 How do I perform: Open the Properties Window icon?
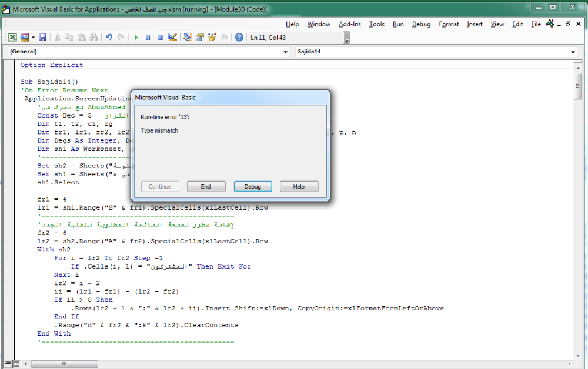pos(199,37)
